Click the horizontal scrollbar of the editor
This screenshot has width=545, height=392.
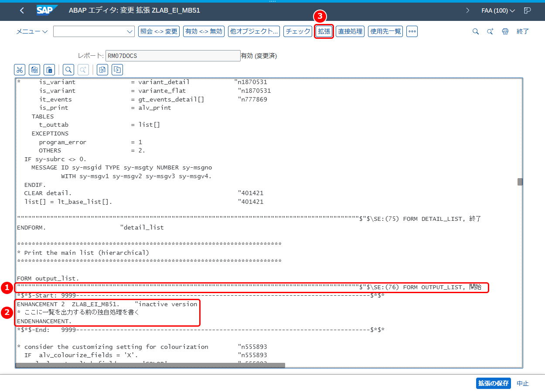[150, 365]
